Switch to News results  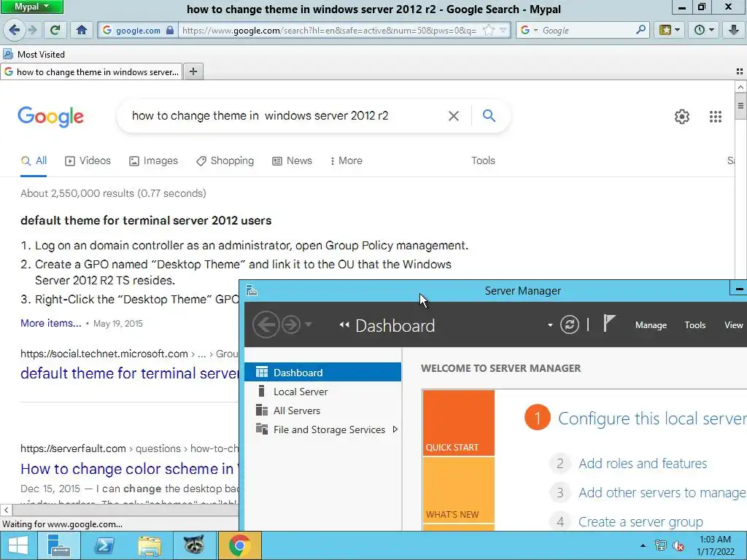tap(292, 161)
